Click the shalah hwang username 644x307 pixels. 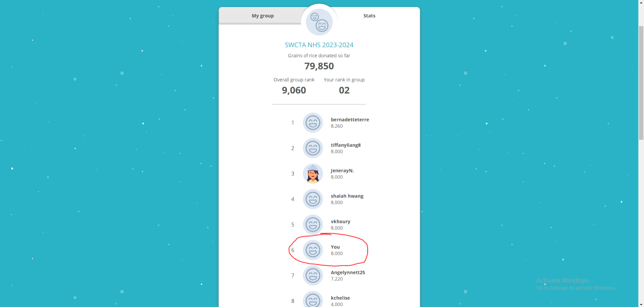click(x=347, y=196)
